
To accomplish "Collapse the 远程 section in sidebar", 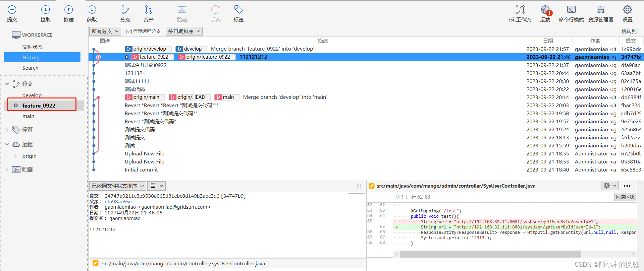I will (x=7, y=144).
